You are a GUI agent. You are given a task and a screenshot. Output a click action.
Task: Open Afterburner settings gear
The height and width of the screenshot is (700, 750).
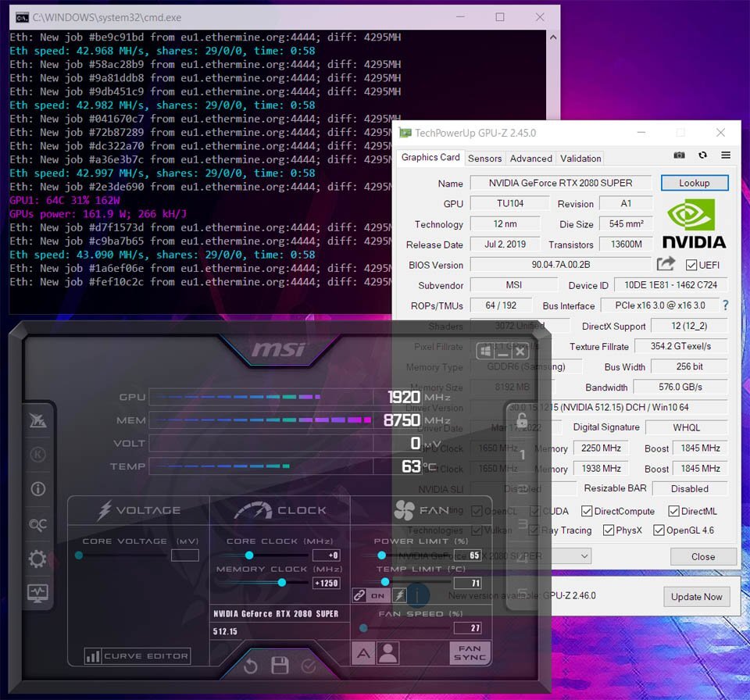tap(37, 559)
